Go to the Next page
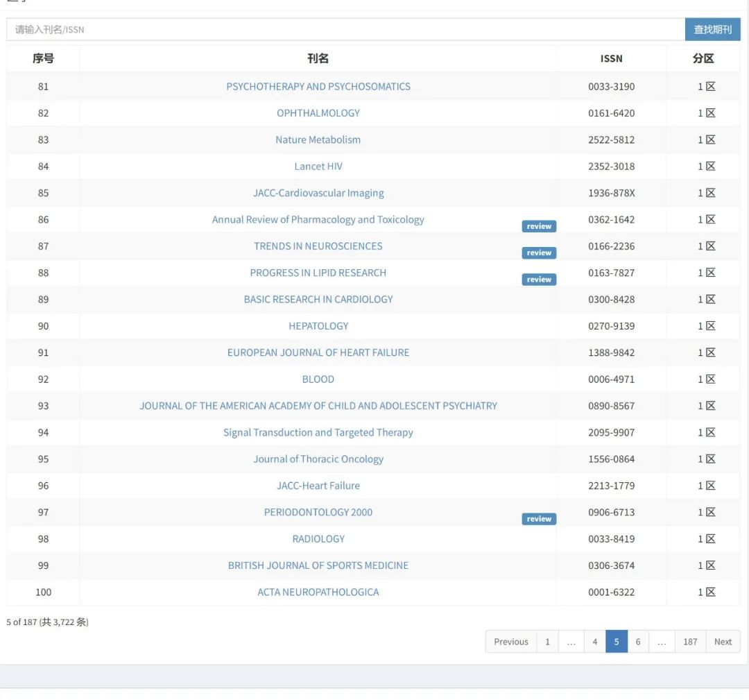 [x=723, y=642]
